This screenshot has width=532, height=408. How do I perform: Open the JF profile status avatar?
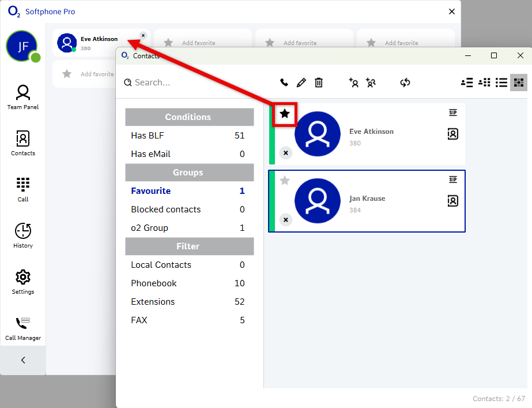click(22, 46)
